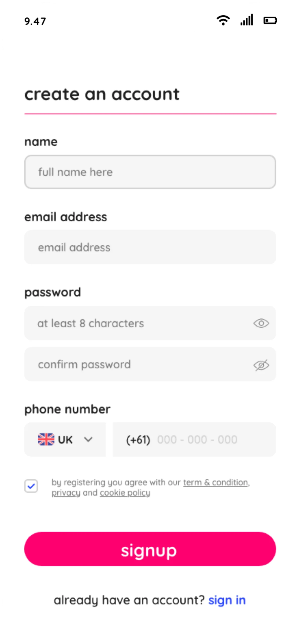Open the term & condition link
This screenshot has width=298, height=644.
click(x=216, y=482)
